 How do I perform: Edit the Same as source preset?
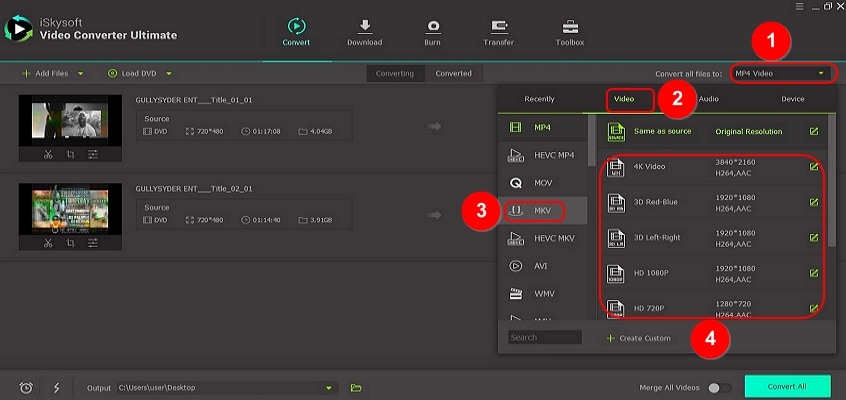click(x=814, y=131)
